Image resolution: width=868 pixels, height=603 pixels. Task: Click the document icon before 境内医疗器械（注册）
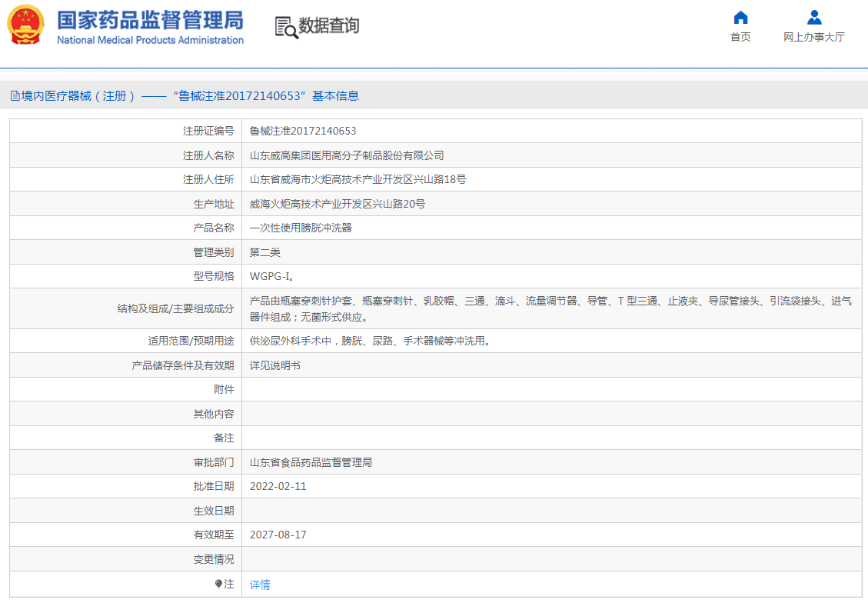14,95
